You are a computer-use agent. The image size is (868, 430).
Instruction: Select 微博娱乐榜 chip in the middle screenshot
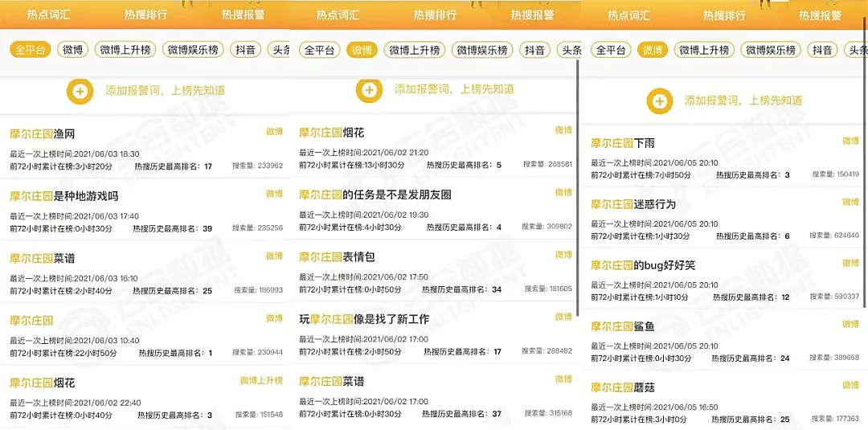pyautogui.click(x=482, y=51)
